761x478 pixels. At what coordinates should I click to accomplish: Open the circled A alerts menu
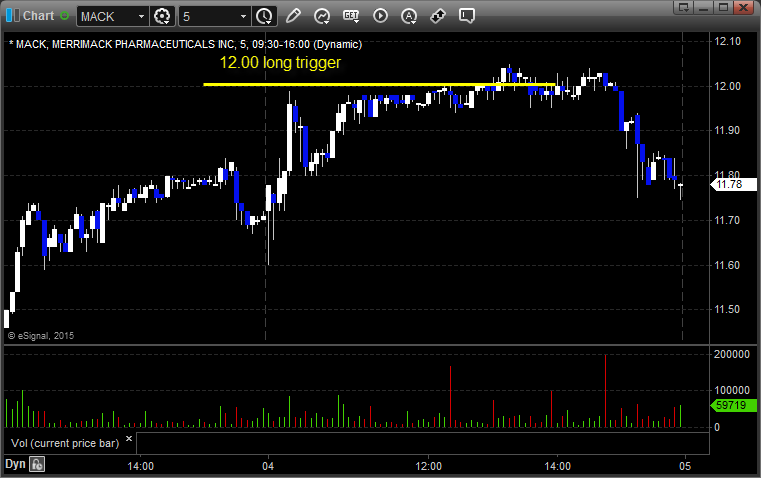pyautogui.click(x=409, y=16)
